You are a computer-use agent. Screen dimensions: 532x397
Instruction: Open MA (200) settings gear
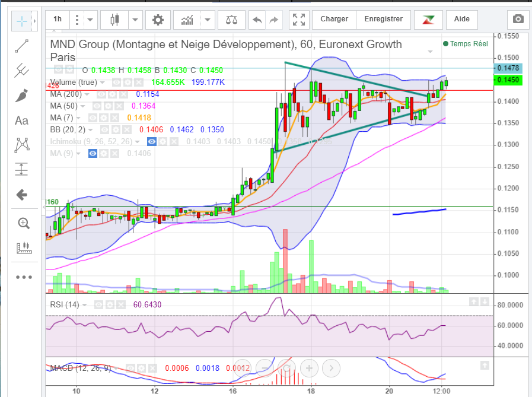coord(112,94)
